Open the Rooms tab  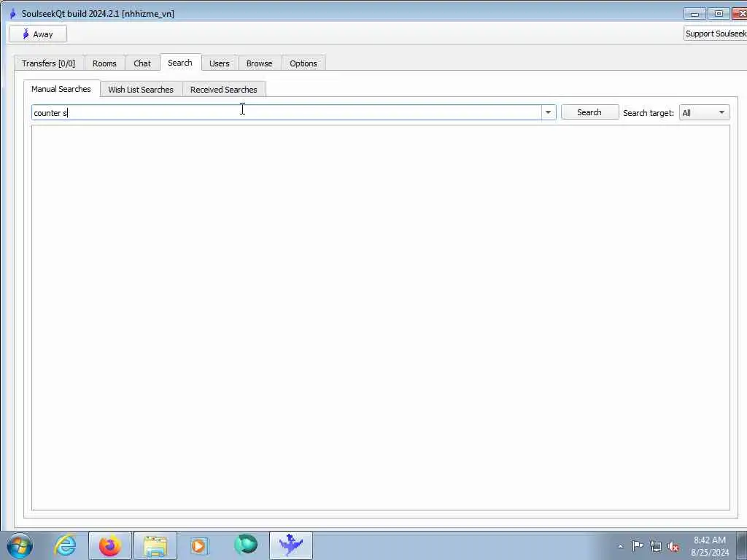tap(104, 63)
